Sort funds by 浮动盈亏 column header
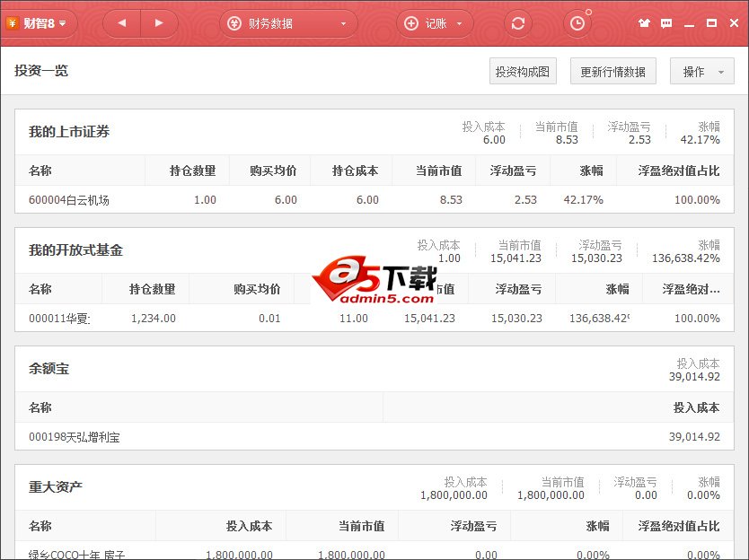Screen dimensions: 749x560 (518, 289)
